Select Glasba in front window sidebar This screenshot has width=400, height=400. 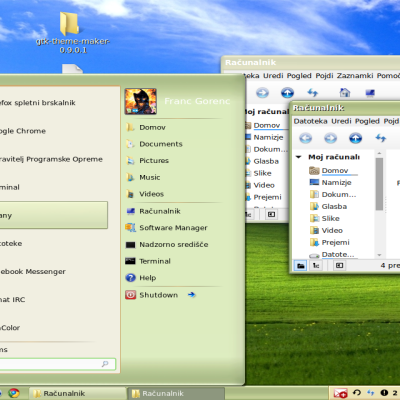[x=328, y=207]
